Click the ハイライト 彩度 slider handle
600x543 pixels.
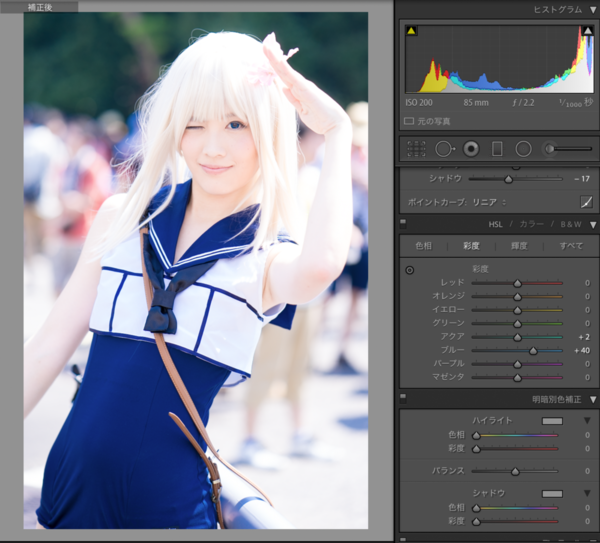point(476,449)
